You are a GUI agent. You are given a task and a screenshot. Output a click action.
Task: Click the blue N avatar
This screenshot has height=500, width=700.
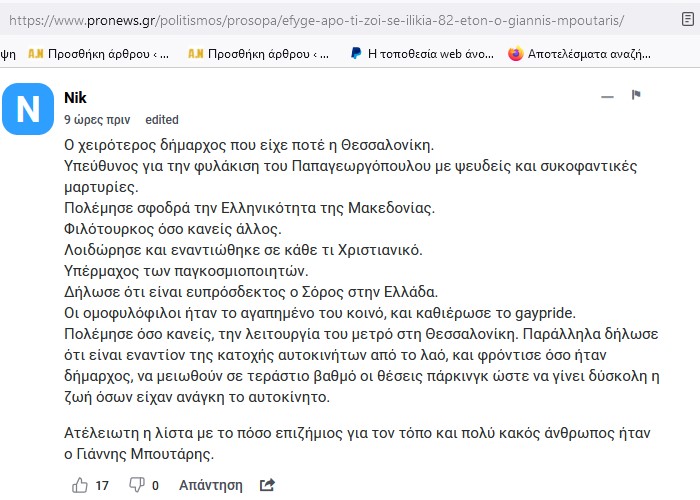(28, 109)
